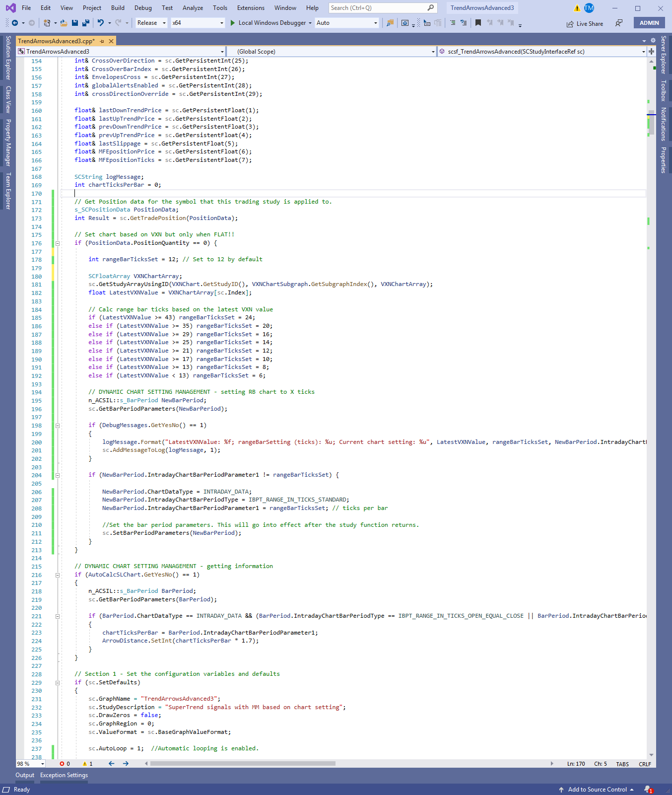Open the Solution Explorer side tab
This screenshot has height=795, width=672.
coord(8,58)
